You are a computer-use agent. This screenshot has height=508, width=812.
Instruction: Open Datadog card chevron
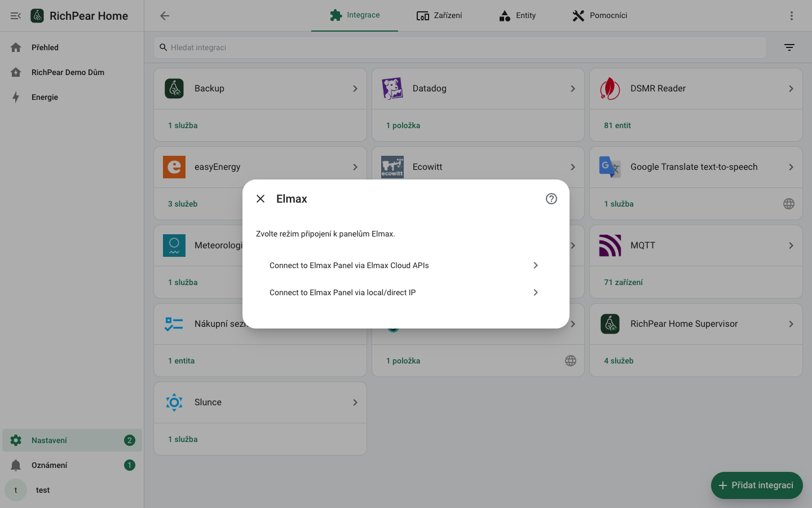coord(573,89)
